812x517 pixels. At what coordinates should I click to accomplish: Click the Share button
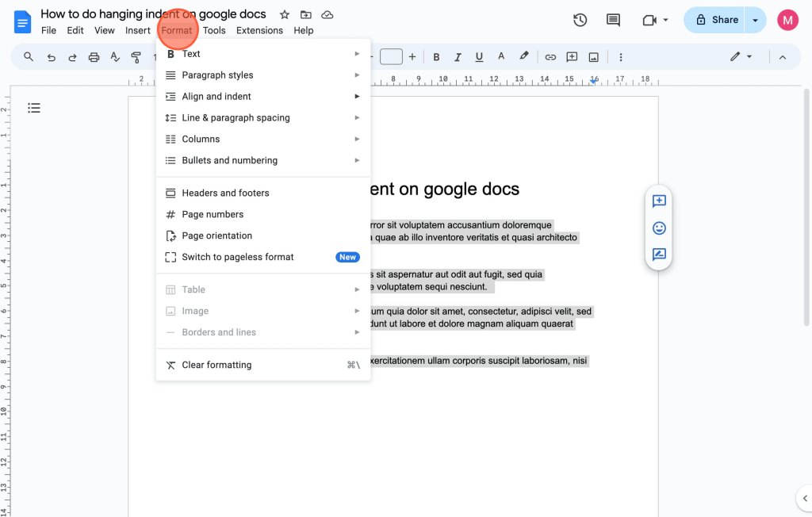click(716, 20)
